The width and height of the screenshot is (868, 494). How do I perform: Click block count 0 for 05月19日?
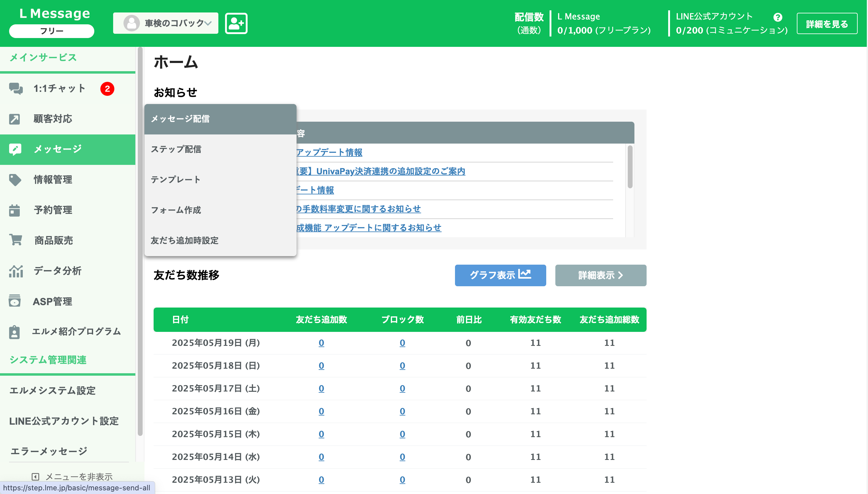pos(402,343)
